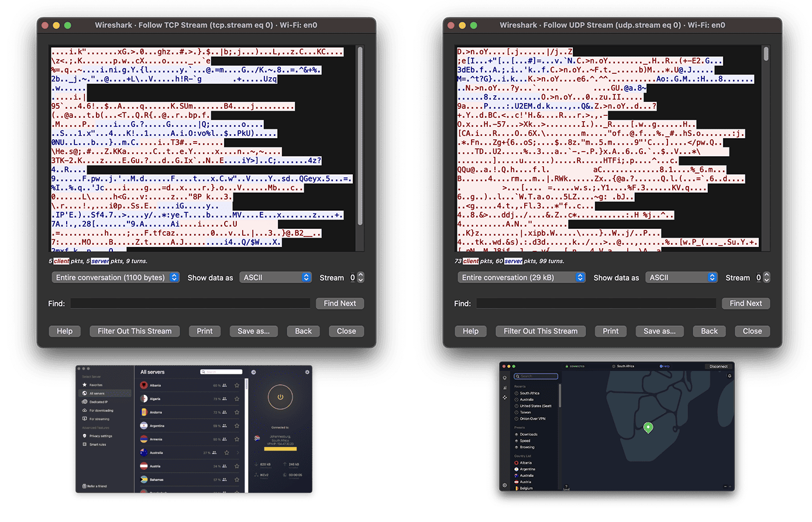Open Show data as dropdown in the TCP Stream window
This screenshot has width=812, height=522.
tap(275, 277)
